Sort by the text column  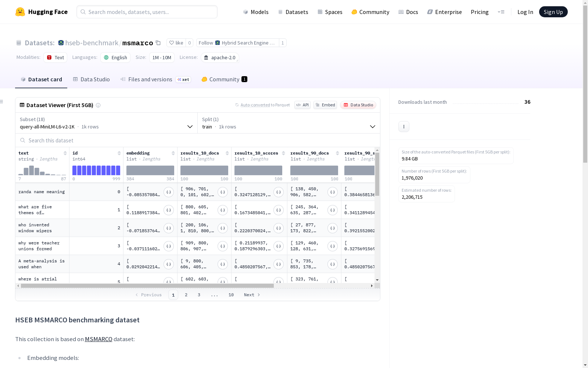coord(65,153)
